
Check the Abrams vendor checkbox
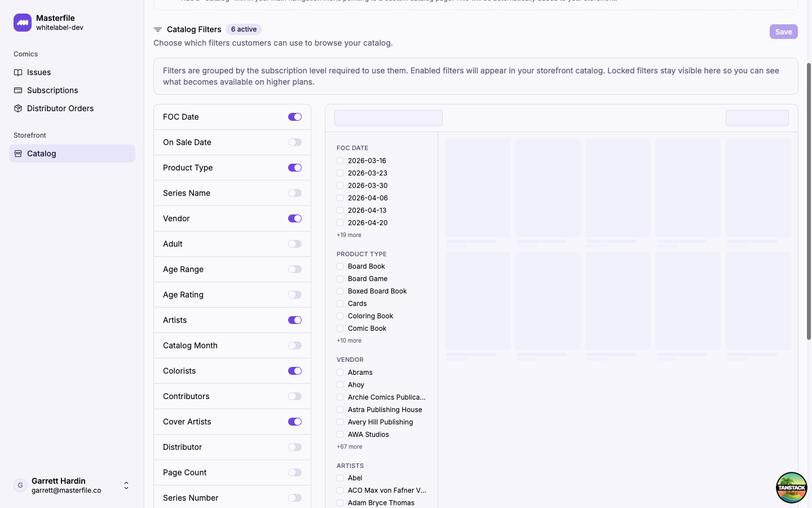(x=340, y=373)
